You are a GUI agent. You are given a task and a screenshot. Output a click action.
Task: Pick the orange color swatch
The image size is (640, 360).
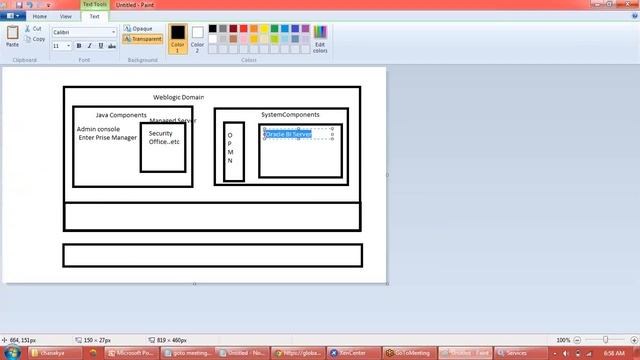click(254, 29)
